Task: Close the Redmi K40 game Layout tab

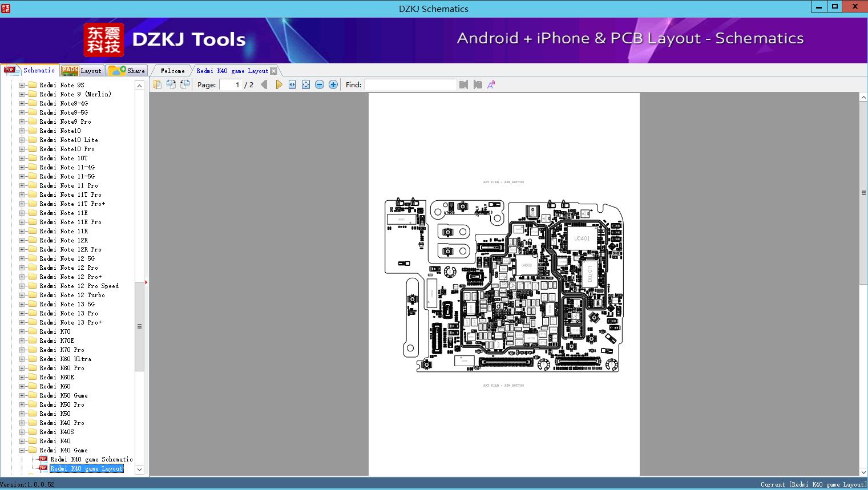Action: [274, 71]
